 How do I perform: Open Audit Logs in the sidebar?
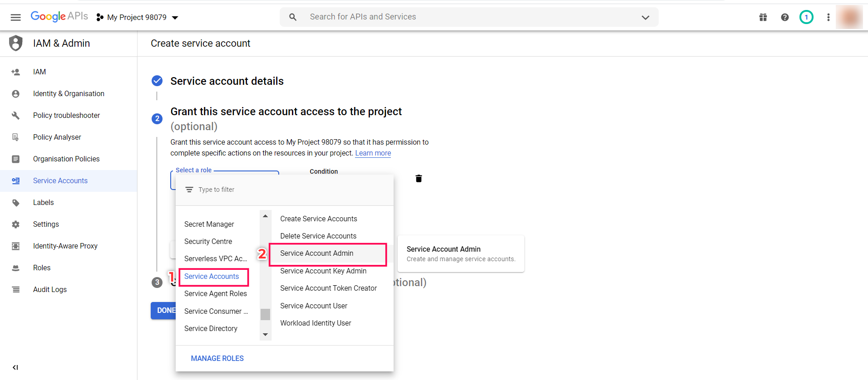coord(50,290)
